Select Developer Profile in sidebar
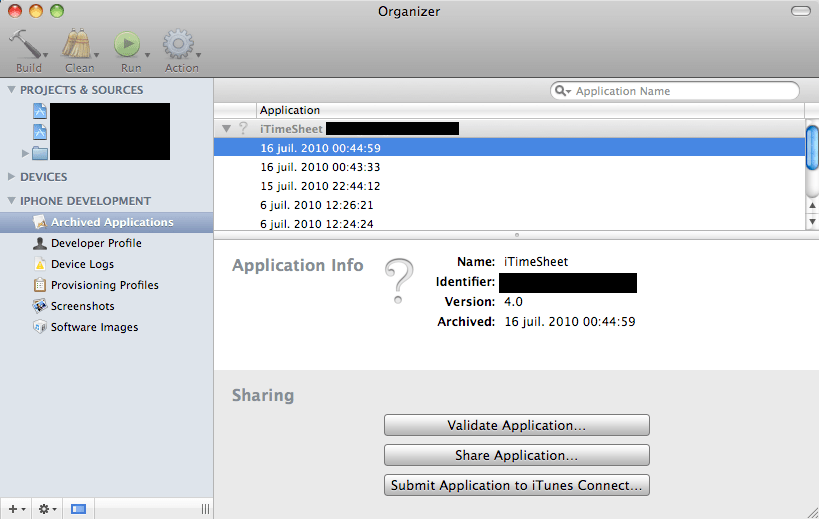The height and width of the screenshot is (519, 819). click(96, 243)
